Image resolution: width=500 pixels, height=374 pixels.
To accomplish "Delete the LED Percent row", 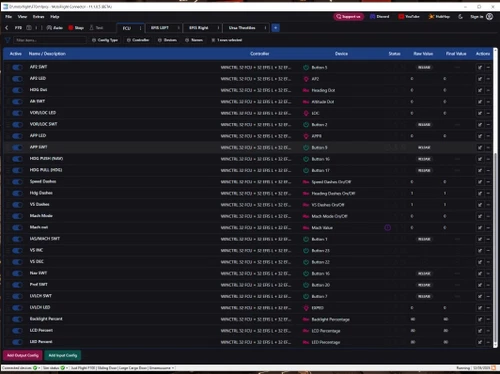I will (x=488, y=342).
